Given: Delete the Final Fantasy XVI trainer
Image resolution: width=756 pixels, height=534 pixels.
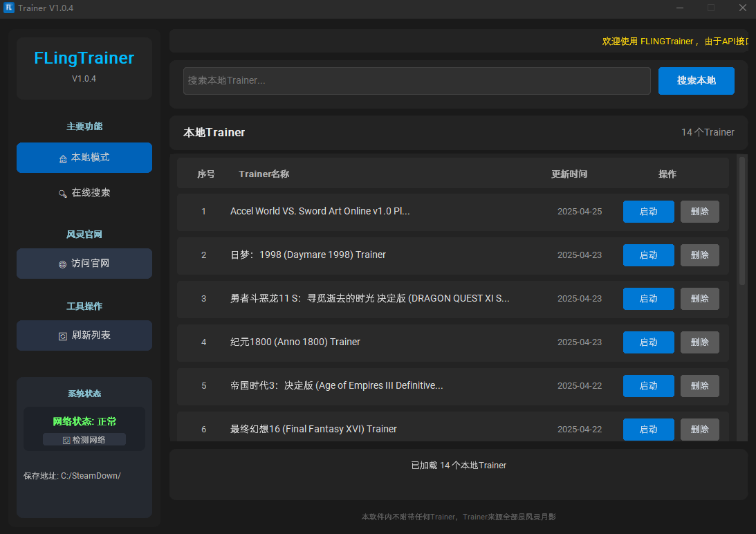Looking at the screenshot, I should [x=699, y=430].
